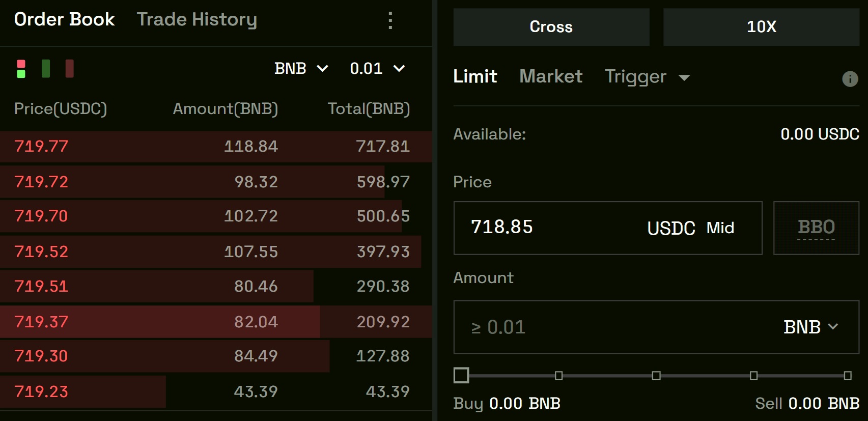The image size is (868, 421).
Task: Switch to the Trade History tab
Action: pyautogui.click(x=197, y=19)
